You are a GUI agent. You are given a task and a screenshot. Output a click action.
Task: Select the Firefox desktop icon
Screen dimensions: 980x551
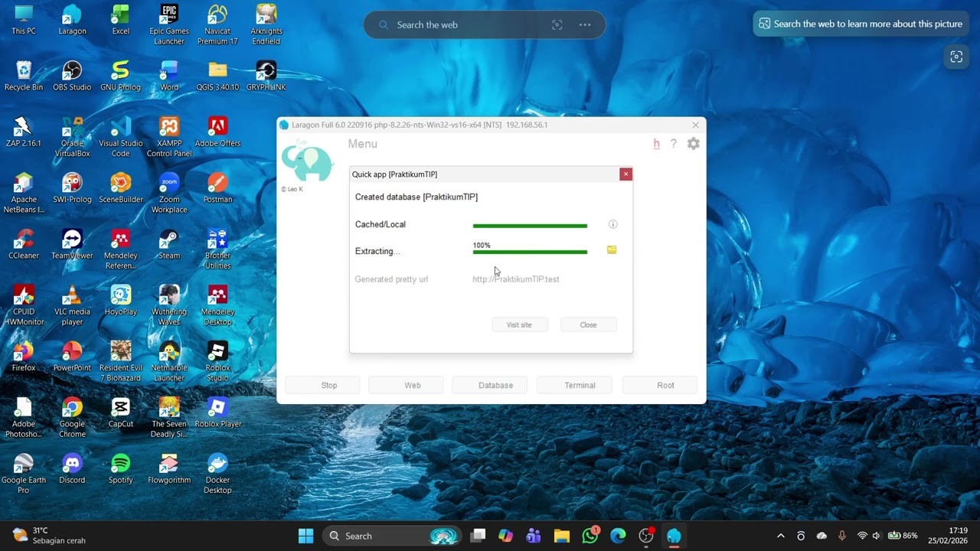pyautogui.click(x=24, y=356)
